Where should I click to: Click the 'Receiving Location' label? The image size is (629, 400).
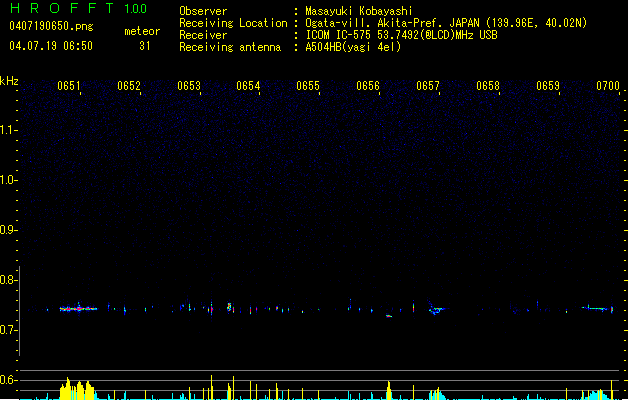click(233, 23)
